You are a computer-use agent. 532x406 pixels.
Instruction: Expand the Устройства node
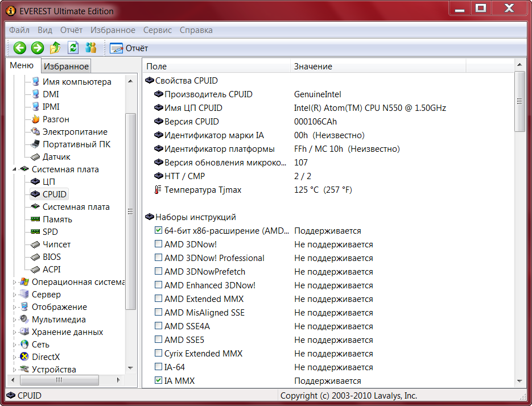click(14, 370)
